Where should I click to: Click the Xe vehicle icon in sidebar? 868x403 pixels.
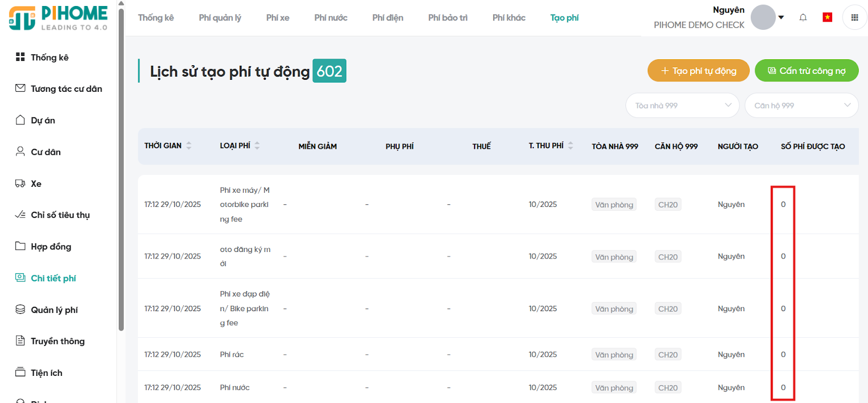[20, 184]
